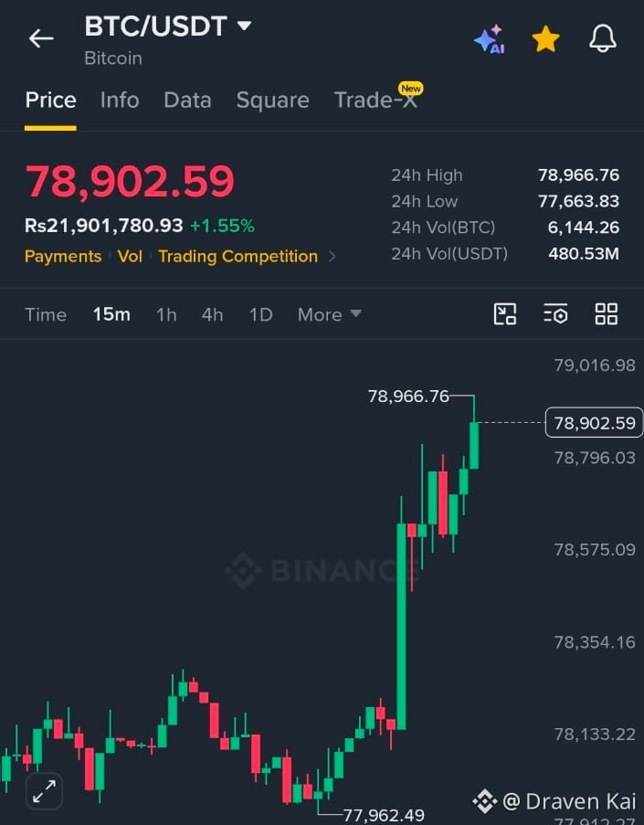
Task: Open the AI sparkle assistant icon
Action: (490, 39)
